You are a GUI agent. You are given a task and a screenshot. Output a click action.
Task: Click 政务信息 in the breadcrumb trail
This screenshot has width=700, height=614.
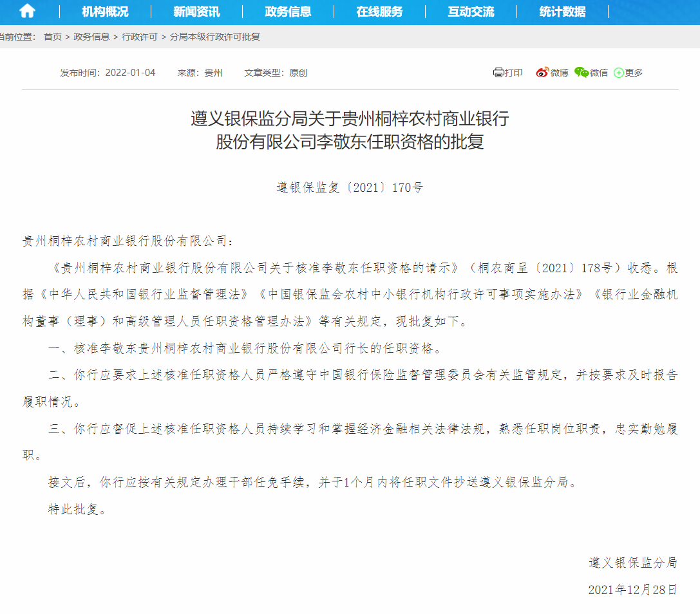[91, 37]
